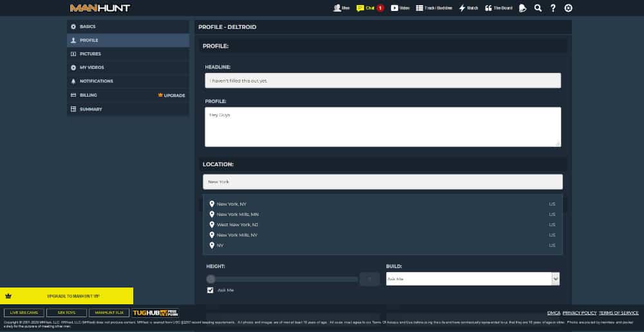Click Upgrade to Manhunt VIP banner

66,296
